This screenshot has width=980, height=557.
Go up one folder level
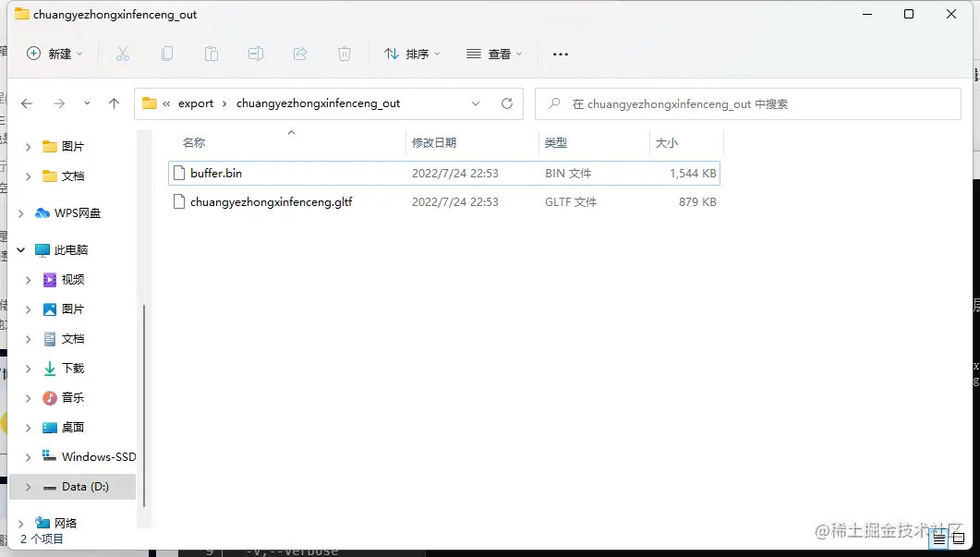click(114, 103)
